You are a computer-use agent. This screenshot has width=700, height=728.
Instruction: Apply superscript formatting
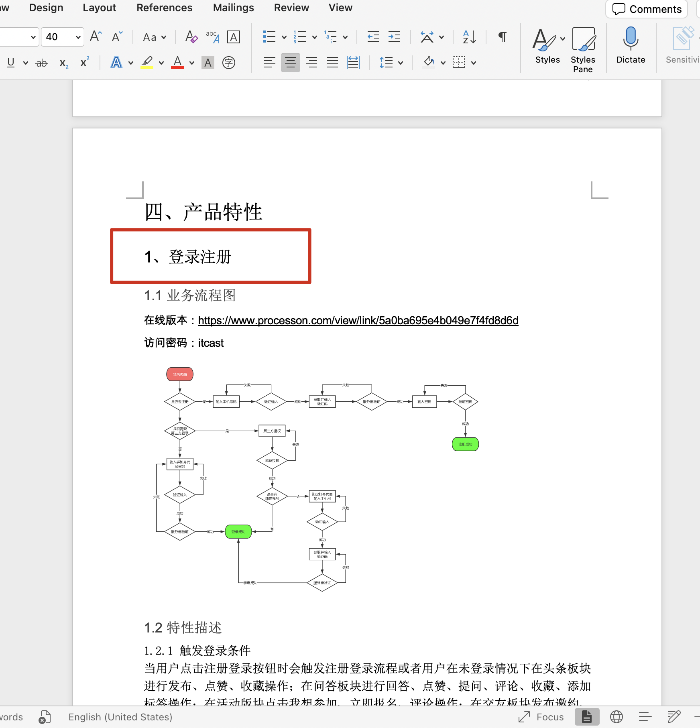[85, 63]
